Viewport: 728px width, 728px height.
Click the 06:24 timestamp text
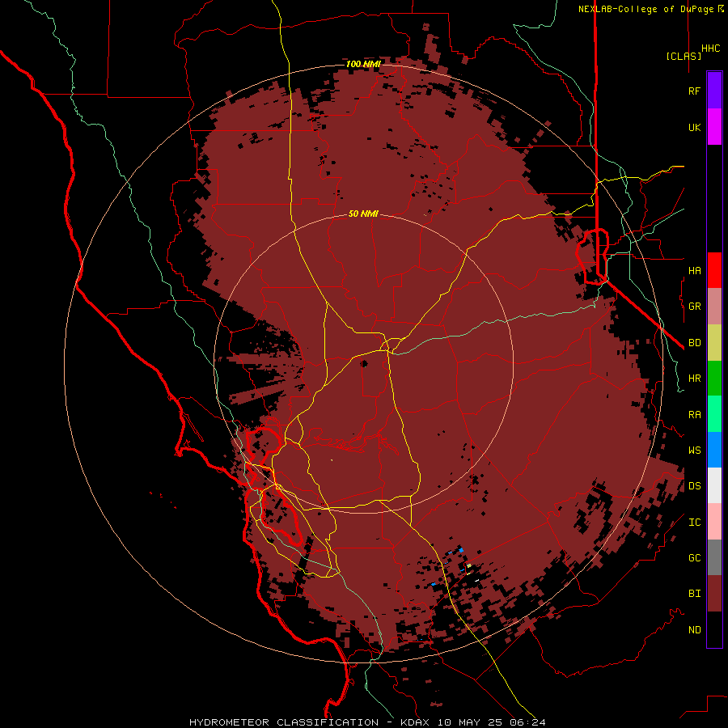pyautogui.click(x=528, y=722)
